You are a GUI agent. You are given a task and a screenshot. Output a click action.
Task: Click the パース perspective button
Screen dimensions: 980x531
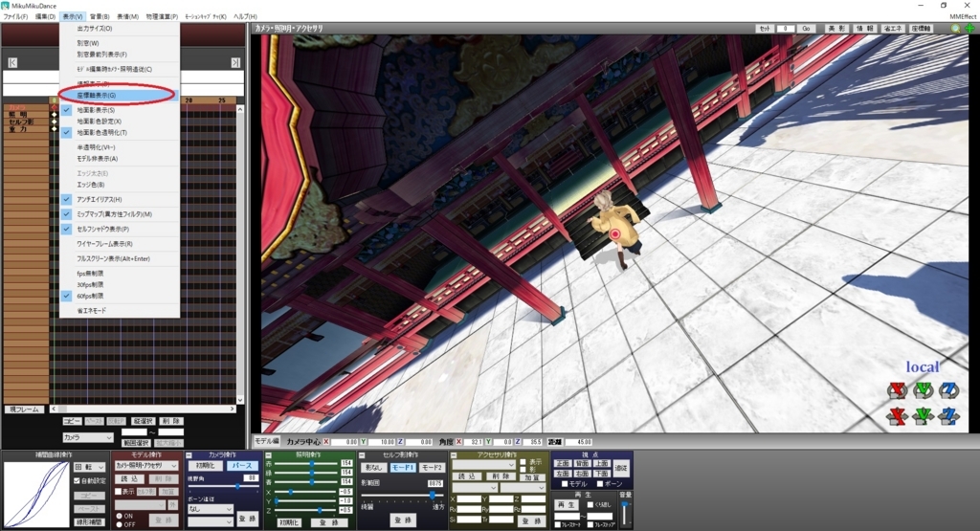coord(242,466)
